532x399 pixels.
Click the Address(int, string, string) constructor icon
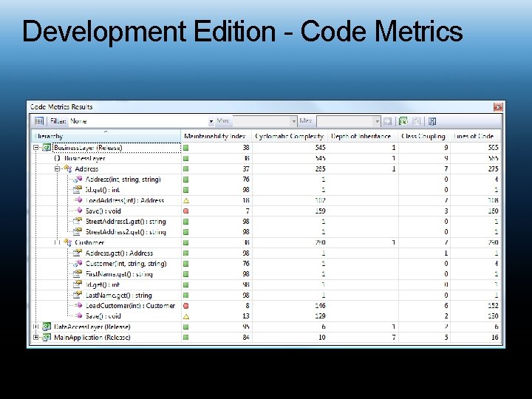pos(78,179)
